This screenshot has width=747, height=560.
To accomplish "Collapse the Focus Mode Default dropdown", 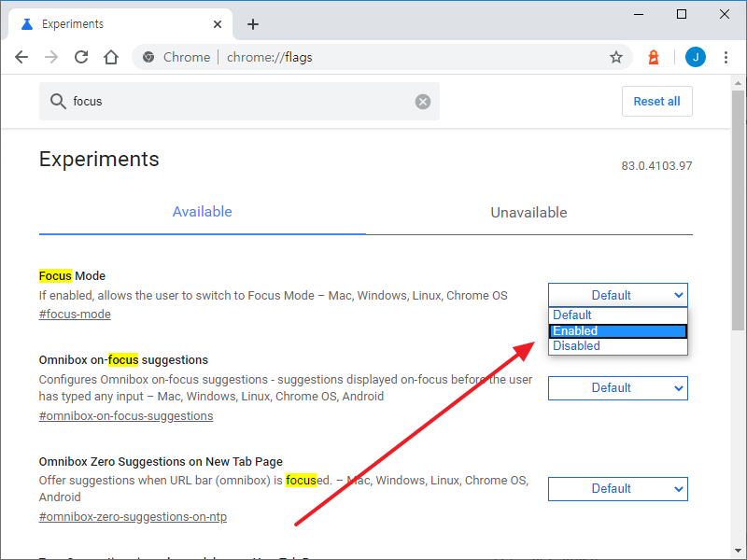I will (x=618, y=295).
